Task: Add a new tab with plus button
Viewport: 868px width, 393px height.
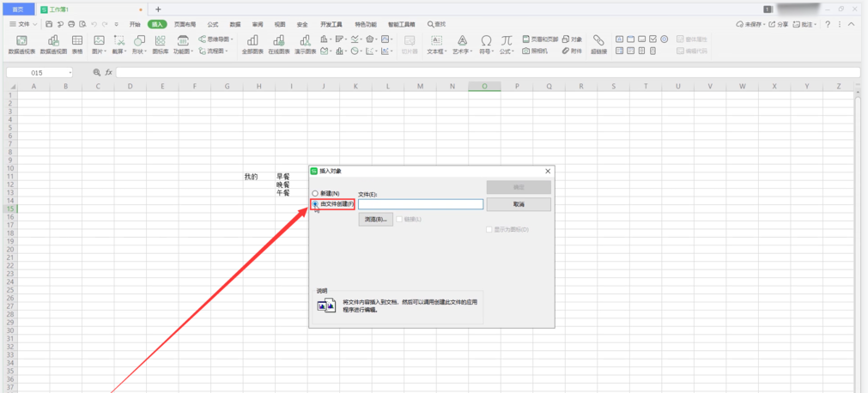Action: pos(158,9)
